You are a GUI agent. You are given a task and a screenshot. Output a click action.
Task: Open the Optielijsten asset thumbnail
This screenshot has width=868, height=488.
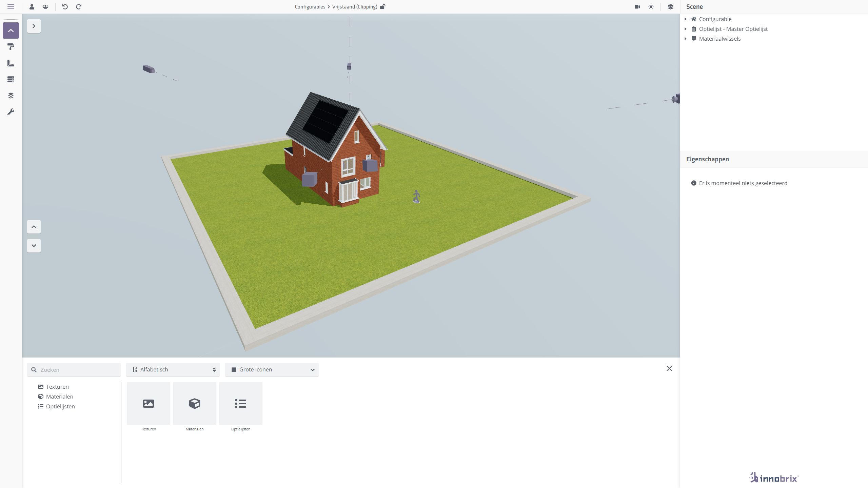240,403
